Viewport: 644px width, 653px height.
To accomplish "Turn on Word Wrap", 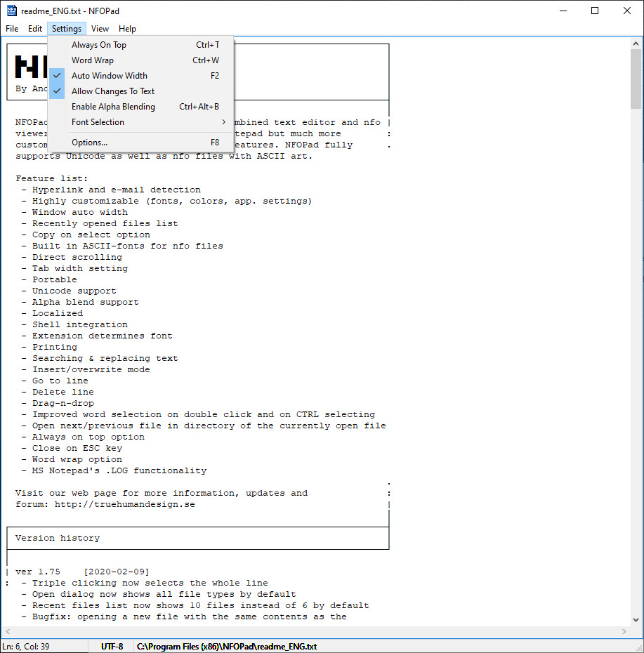I will click(140, 60).
